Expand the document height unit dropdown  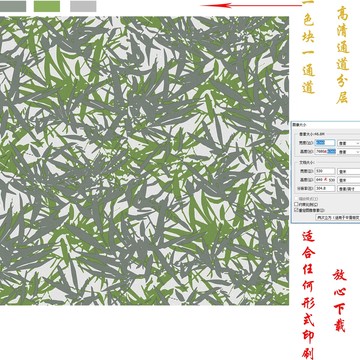349,180
